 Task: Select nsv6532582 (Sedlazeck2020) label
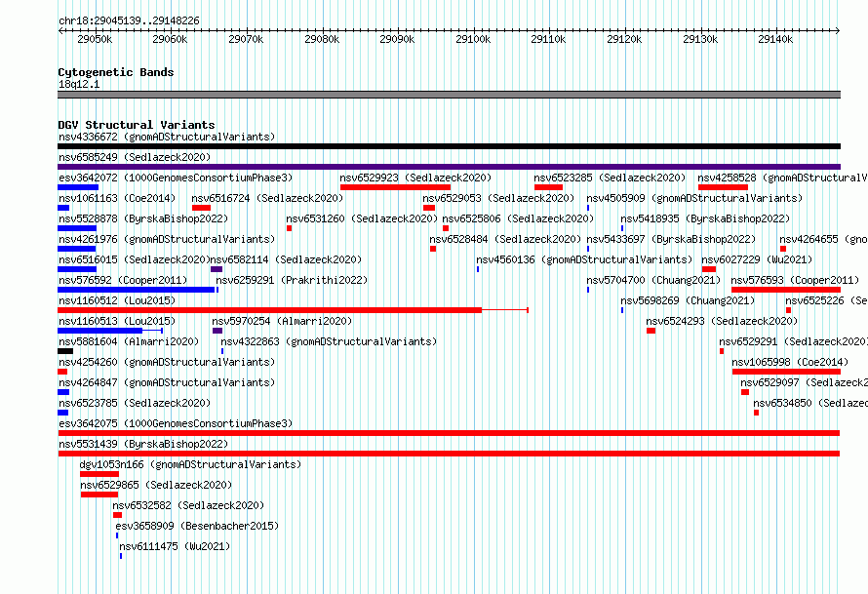click(x=188, y=505)
